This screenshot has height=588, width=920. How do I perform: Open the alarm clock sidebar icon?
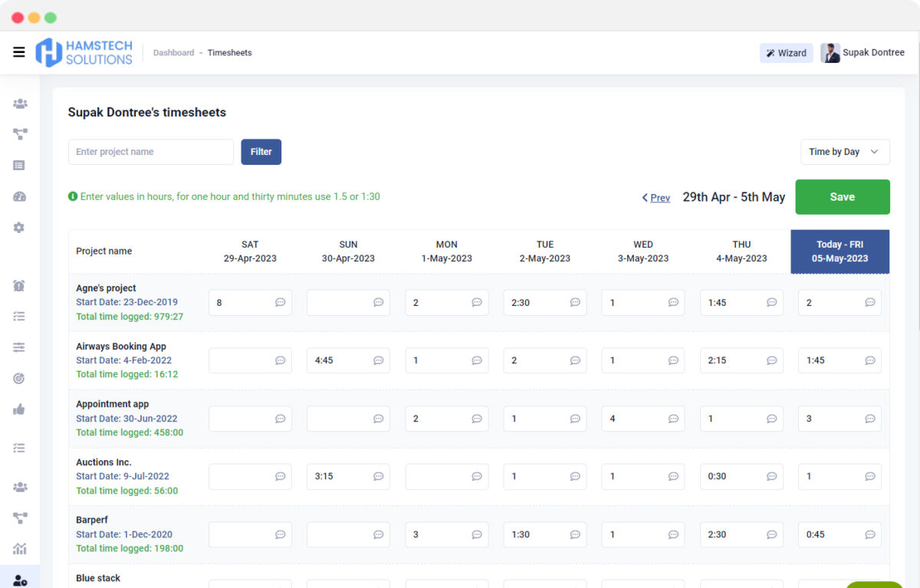19,285
